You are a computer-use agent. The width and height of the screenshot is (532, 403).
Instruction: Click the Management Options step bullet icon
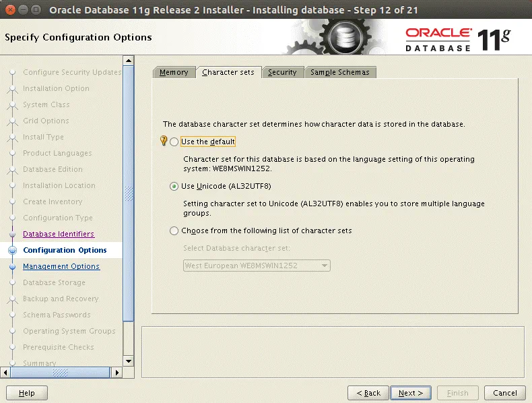tap(11, 266)
